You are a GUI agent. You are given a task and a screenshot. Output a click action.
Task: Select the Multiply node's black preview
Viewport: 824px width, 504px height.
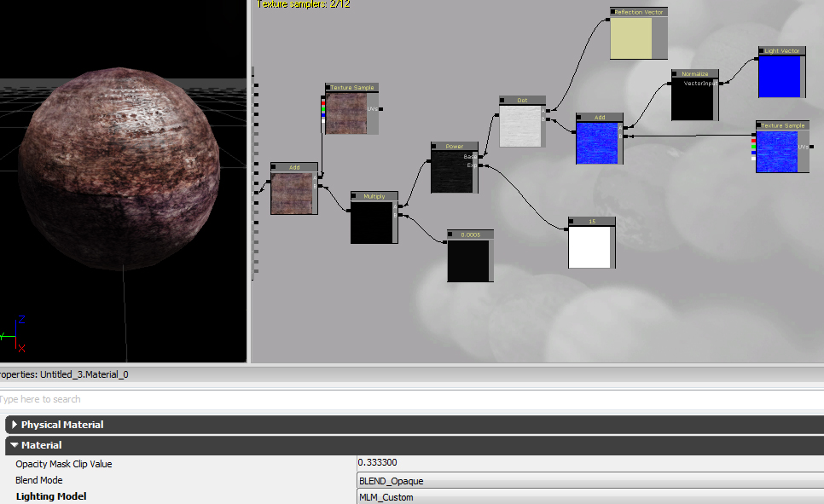pos(372,223)
